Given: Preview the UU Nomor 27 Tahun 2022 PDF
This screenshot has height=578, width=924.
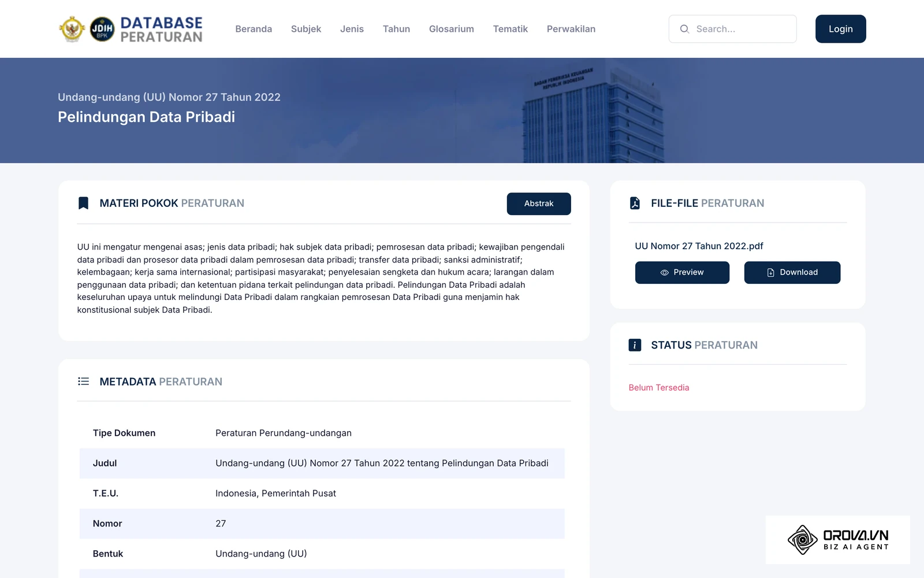Looking at the screenshot, I should point(682,272).
